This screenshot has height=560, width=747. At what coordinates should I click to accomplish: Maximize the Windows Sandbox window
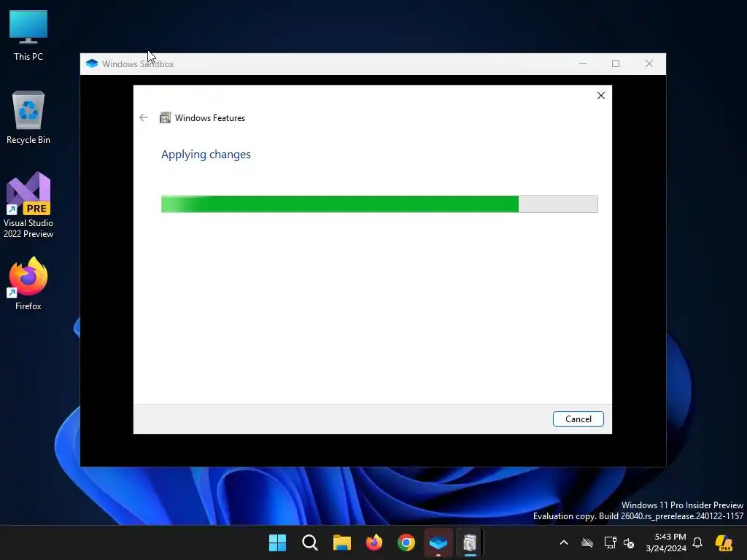[616, 64]
